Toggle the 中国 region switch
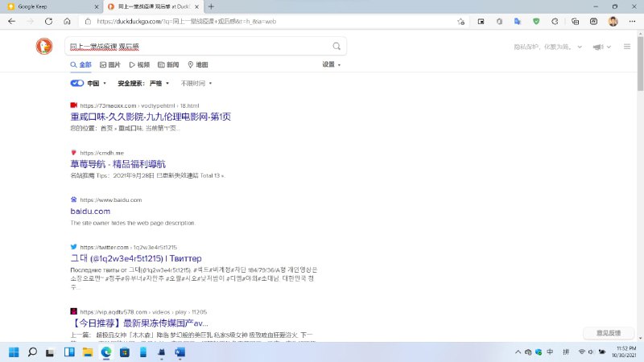This screenshot has height=362, width=644. pyautogui.click(x=76, y=83)
